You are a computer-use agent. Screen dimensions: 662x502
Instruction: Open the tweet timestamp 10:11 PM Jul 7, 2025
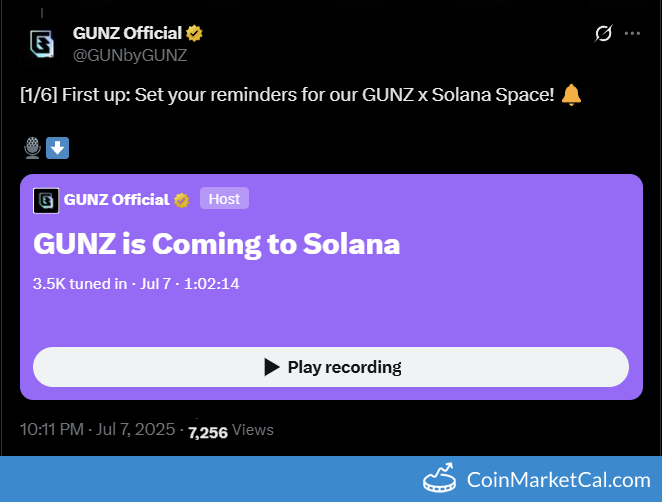(96, 430)
